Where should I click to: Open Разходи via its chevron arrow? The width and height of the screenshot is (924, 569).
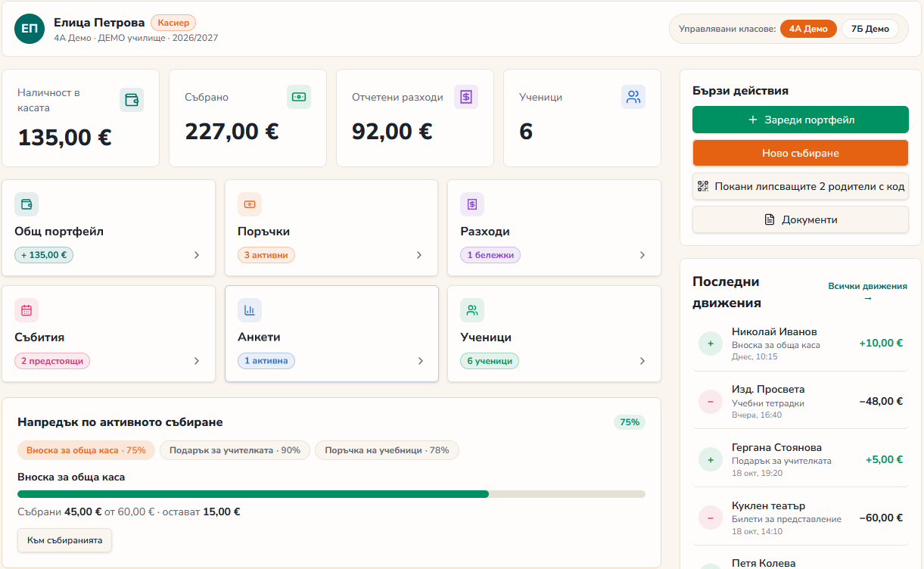point(642,255)
